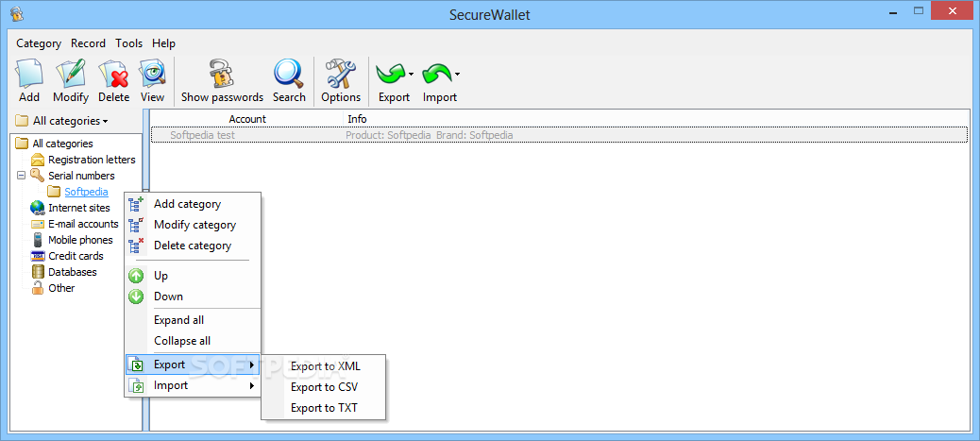Screen dimensions: 980x441
Task: Open the Import toolbar dropdown arrow
Action: [x=458, y=75]
